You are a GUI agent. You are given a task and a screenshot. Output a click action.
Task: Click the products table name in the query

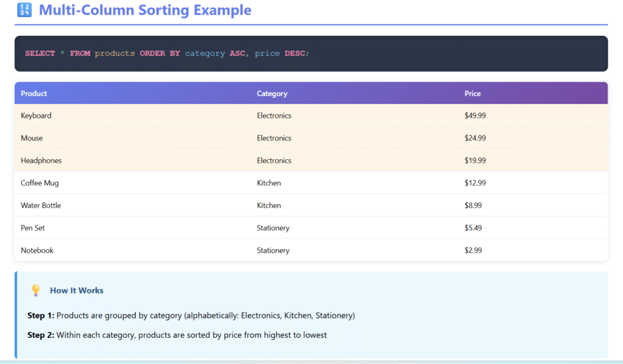(115, 53)
